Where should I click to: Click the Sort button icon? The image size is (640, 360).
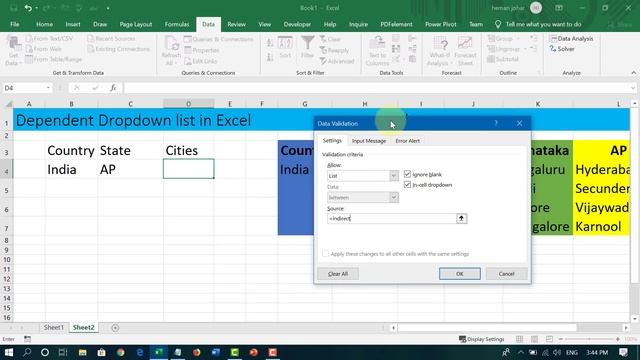point(285,47)
